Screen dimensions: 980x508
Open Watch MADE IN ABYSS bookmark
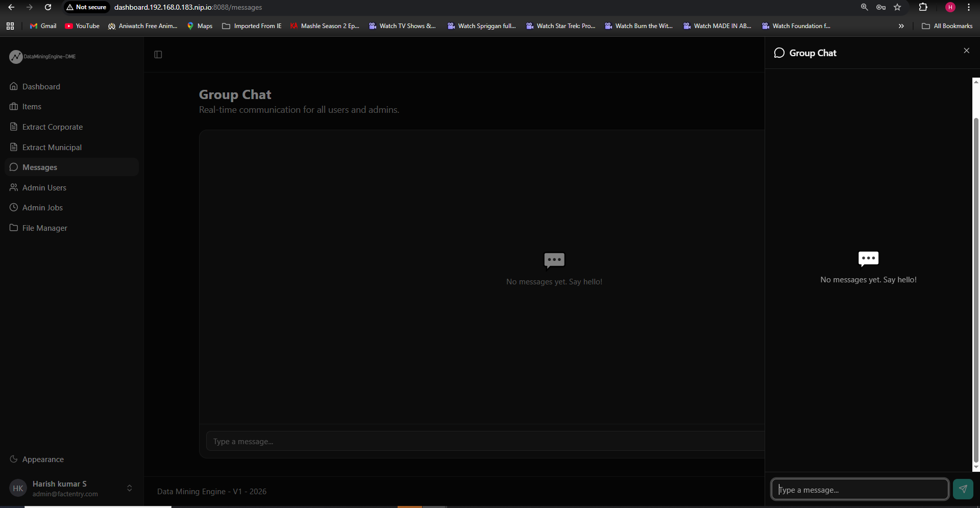click(x=717, y=26)
